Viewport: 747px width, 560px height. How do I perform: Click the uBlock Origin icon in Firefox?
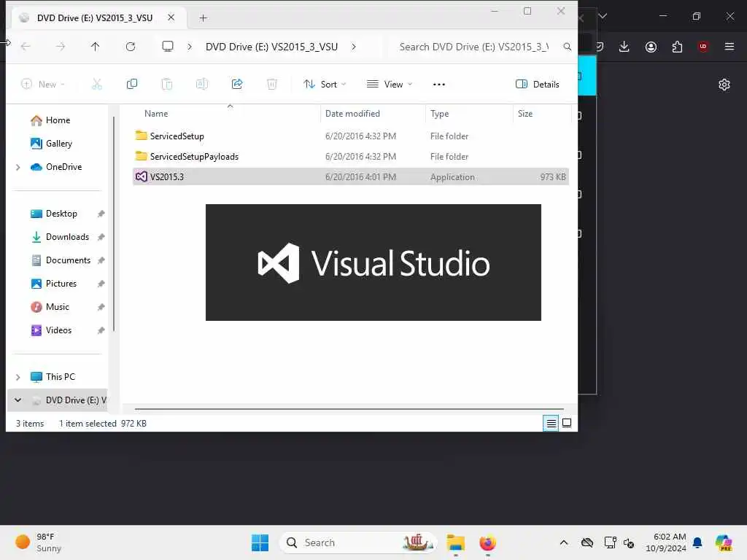point(703,46)
